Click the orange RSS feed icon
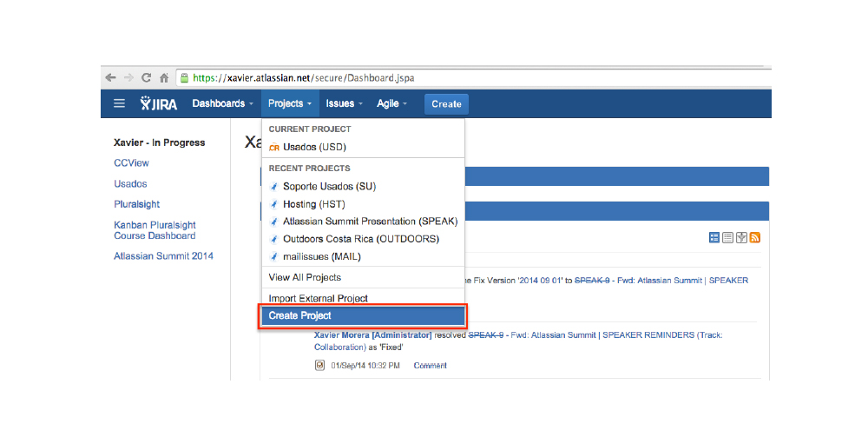Viewport: 868px width, 437px height. (754, 237)
